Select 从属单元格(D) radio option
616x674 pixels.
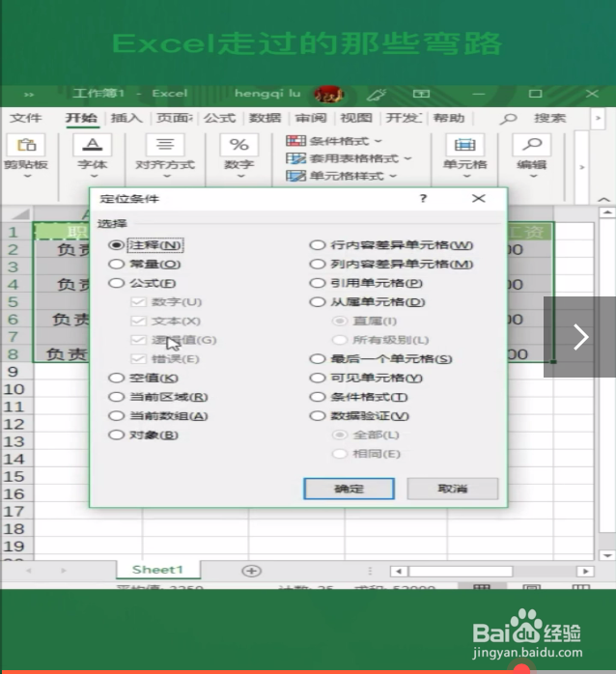point(318,301)
